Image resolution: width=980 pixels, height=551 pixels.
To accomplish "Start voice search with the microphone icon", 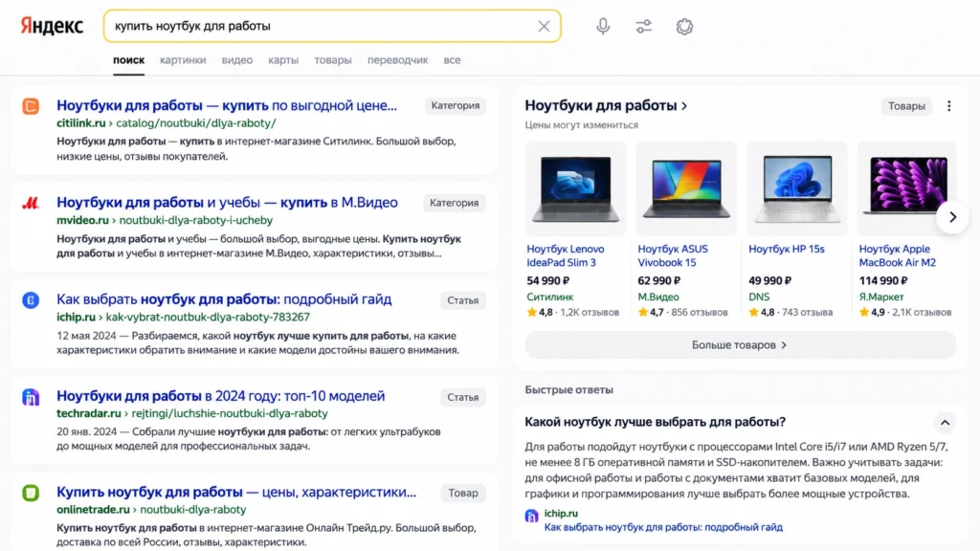I will [603, 26].
